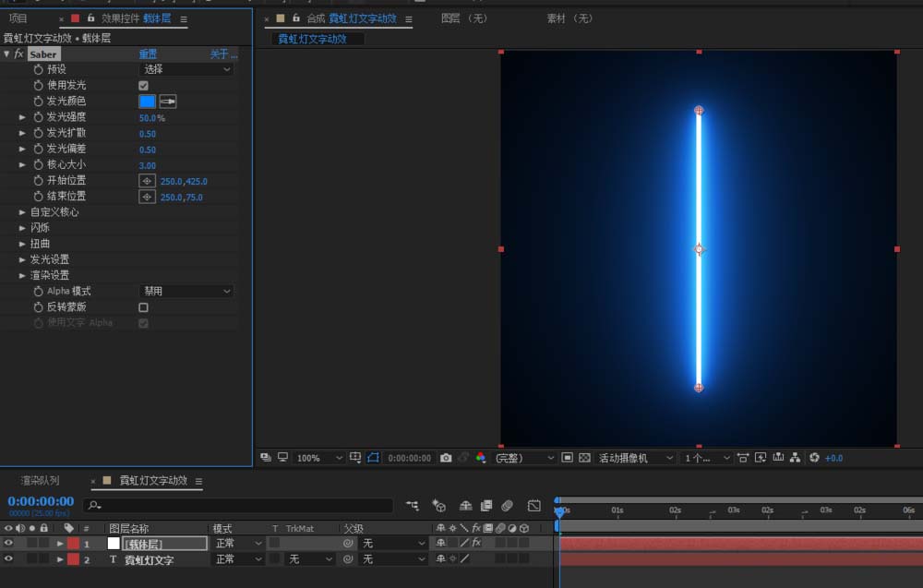
Task: Click the channel display RGB icon
Action: (x=480, y=458)
